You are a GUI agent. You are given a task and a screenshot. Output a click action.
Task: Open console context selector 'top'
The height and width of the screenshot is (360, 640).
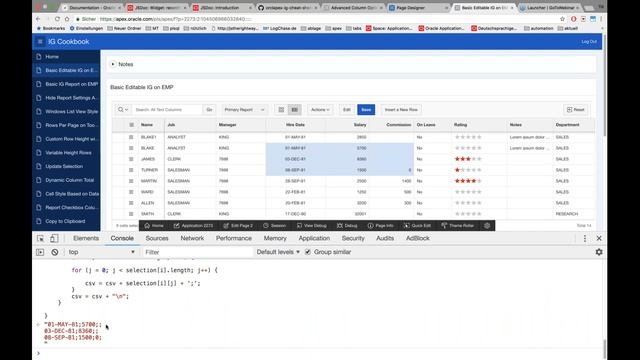click(x=101, y=252)
